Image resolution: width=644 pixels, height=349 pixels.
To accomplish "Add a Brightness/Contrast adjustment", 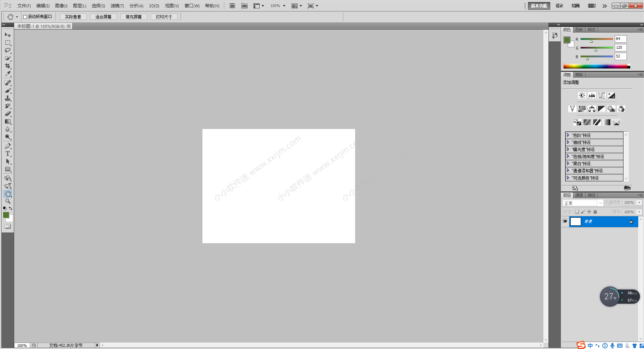I will [x=582, y=95].
